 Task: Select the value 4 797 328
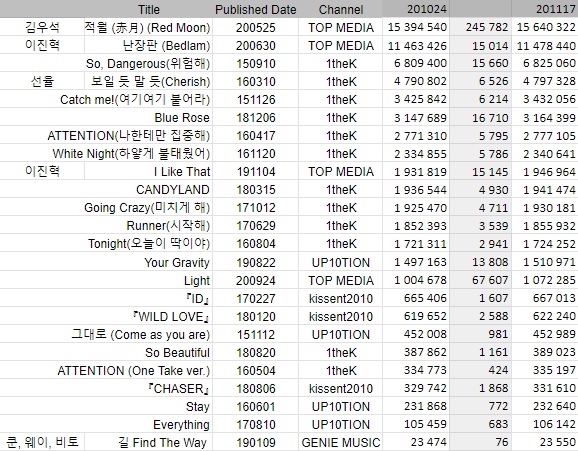tap(545, 81)
